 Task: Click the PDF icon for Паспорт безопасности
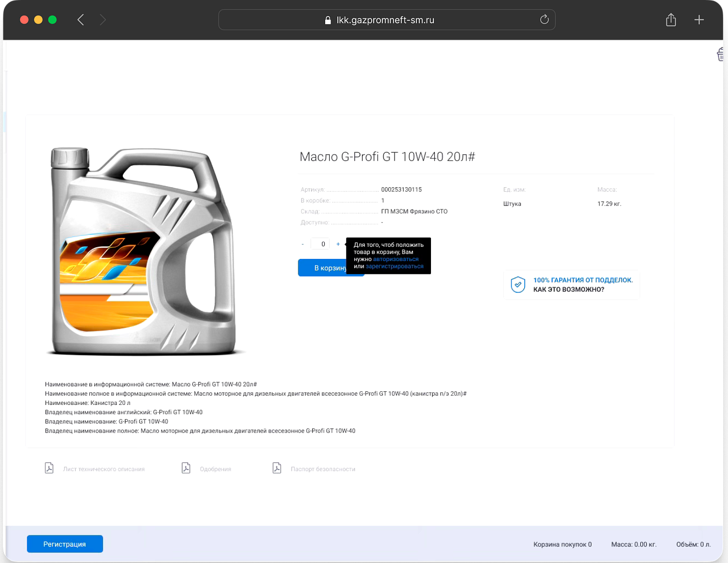277,468
